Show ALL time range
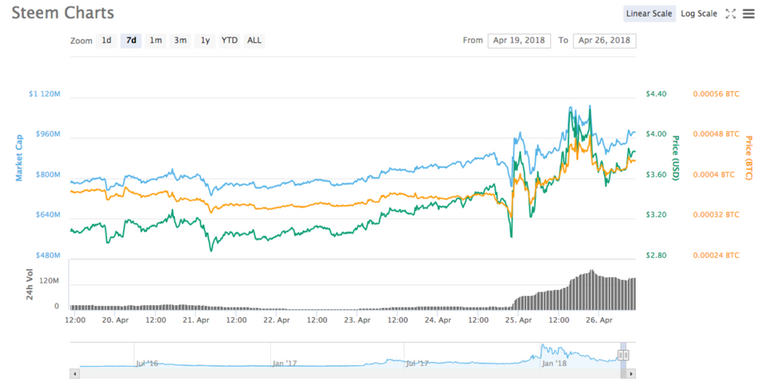This screenshot has height=386, width=768. click(x=254, y=41)
